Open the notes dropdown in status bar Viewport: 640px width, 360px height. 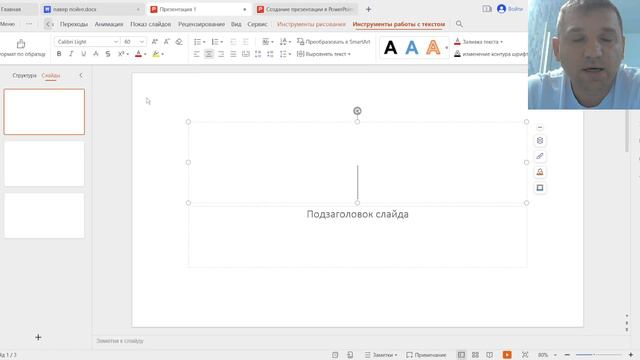(381, 355)
